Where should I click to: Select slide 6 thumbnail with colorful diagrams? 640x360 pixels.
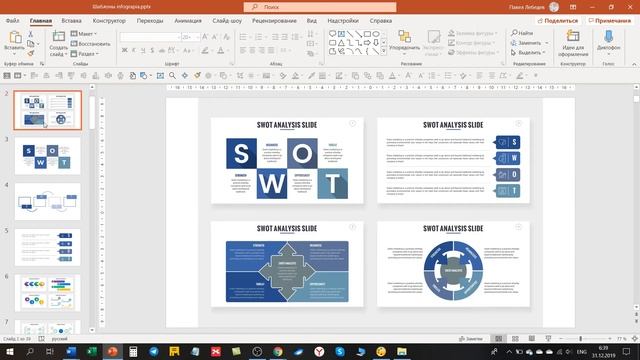click(48, 293)
